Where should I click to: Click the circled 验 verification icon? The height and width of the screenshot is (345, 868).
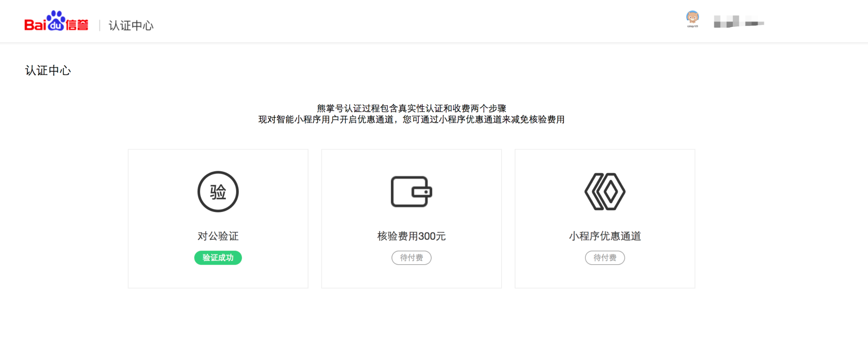point(218,192)
